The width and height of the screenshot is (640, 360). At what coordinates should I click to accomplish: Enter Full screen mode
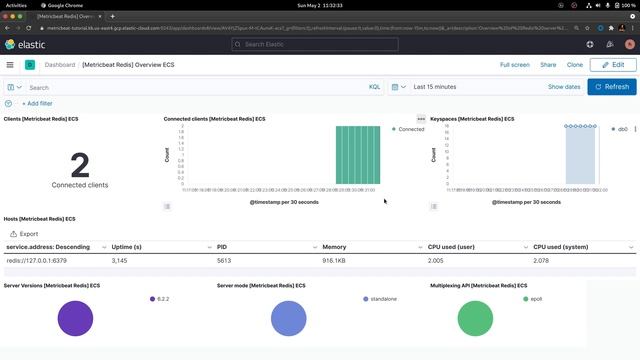point(515,65)
